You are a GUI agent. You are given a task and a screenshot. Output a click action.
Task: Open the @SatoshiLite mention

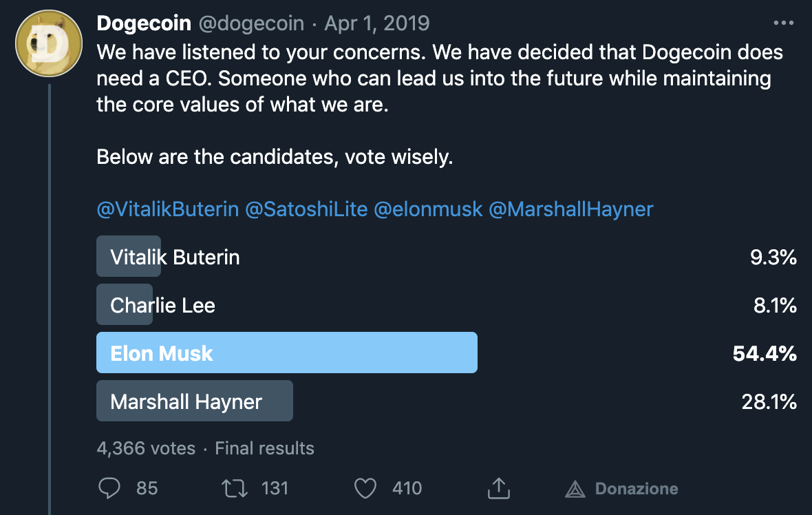[306, 209]
